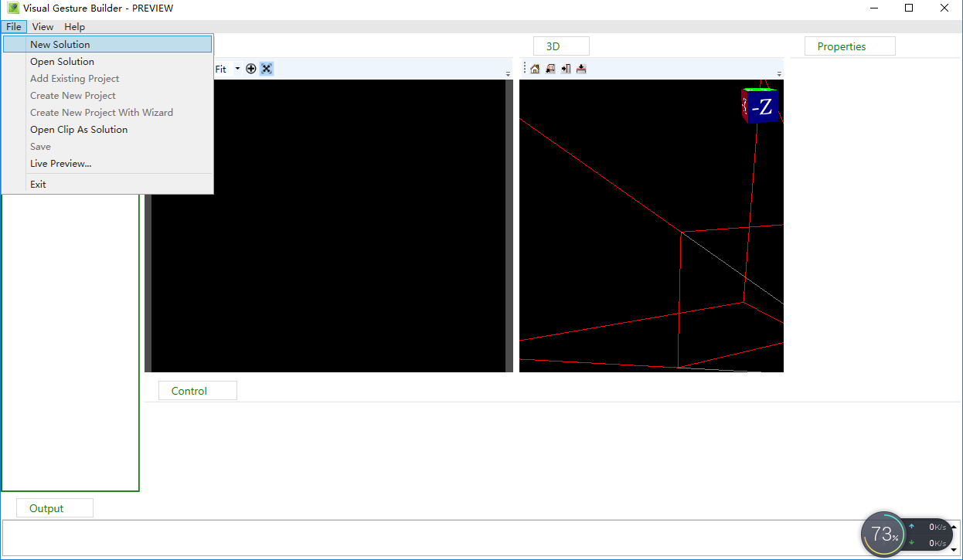Click the wall display icon in the 3D toolbar
The width and height of the screenshot is (963, 560).
click(566, 68)
